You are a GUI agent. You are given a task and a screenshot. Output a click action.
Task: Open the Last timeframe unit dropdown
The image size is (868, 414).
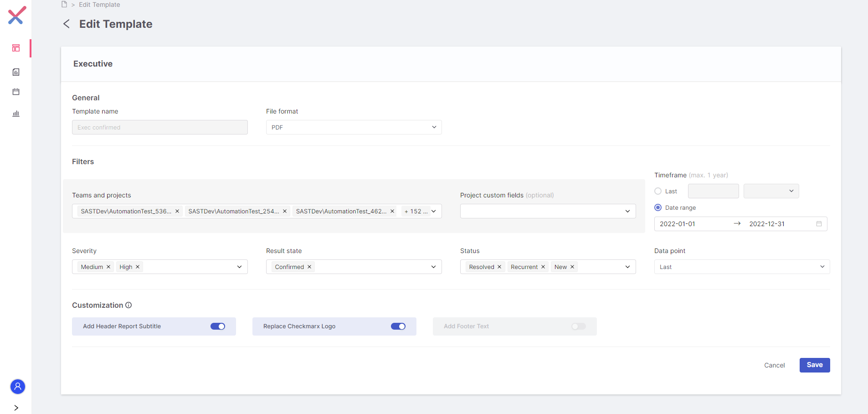click(x=771, y=191)
